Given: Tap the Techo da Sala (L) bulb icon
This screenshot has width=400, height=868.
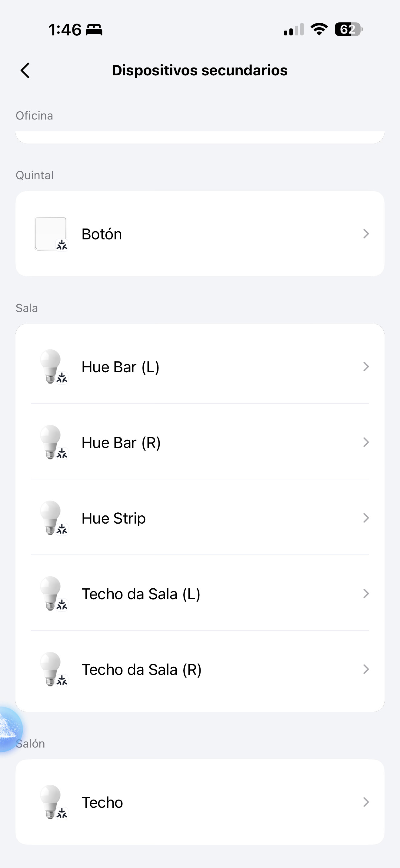Looking at the screenshot, I should (x=53, y=593).
